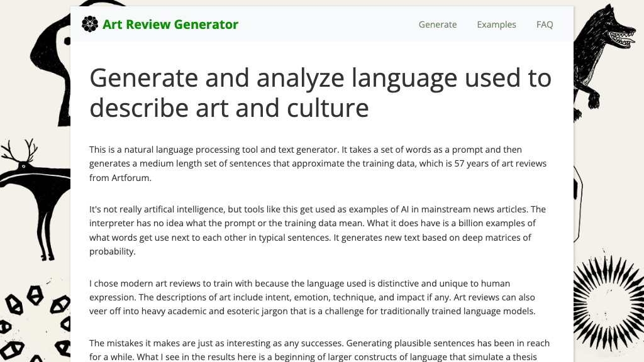This screenshot has width=644, height=362.
Task: Click the green flower logo icon
Action: (x=90, y=24)
